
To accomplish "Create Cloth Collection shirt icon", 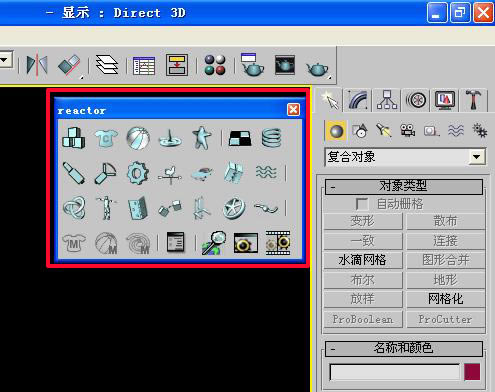I will 106,138.
